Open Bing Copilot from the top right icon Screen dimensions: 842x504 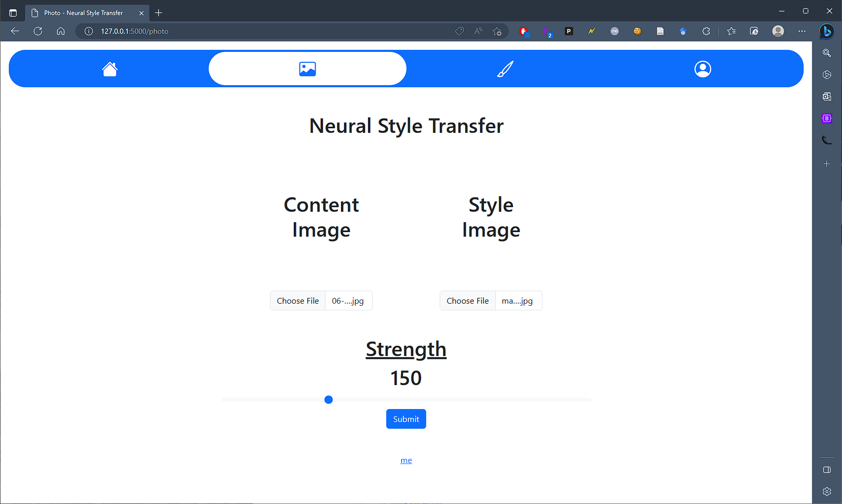pos(826,31)
